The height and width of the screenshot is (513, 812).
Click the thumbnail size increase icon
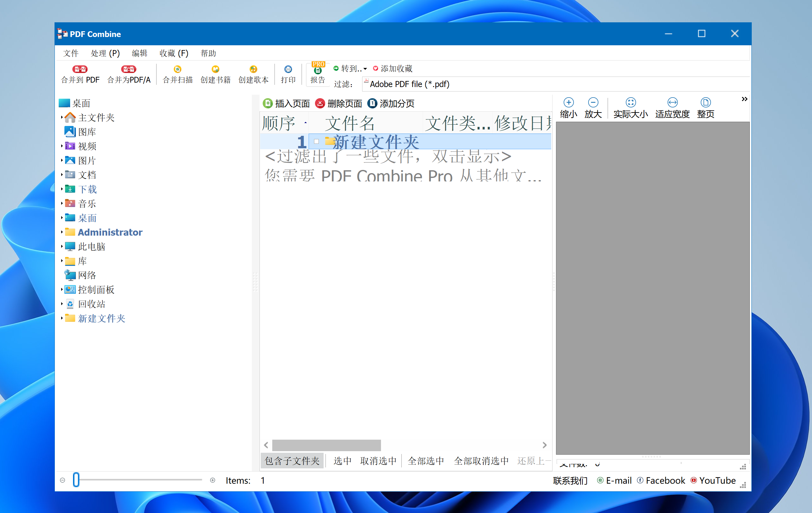point(212,480)
